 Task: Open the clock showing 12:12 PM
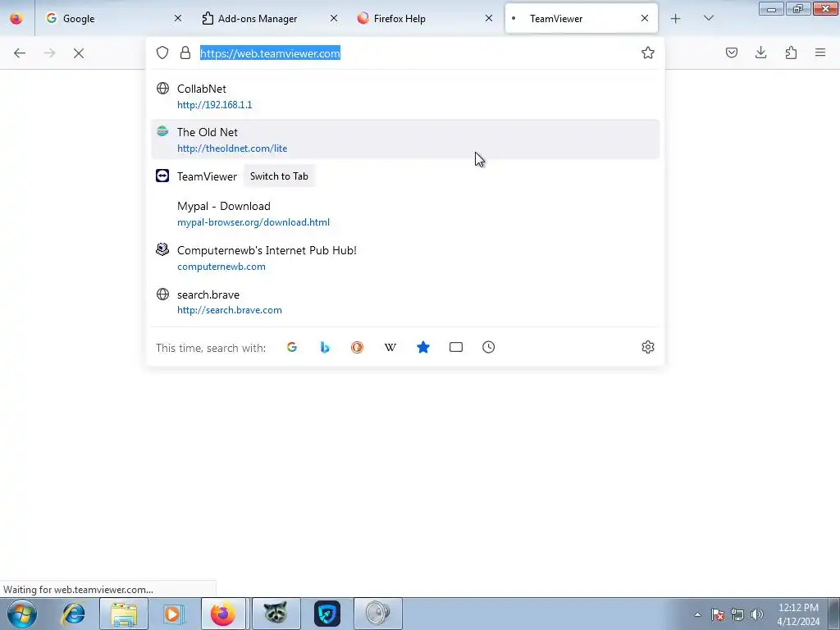tap(798, 614)
